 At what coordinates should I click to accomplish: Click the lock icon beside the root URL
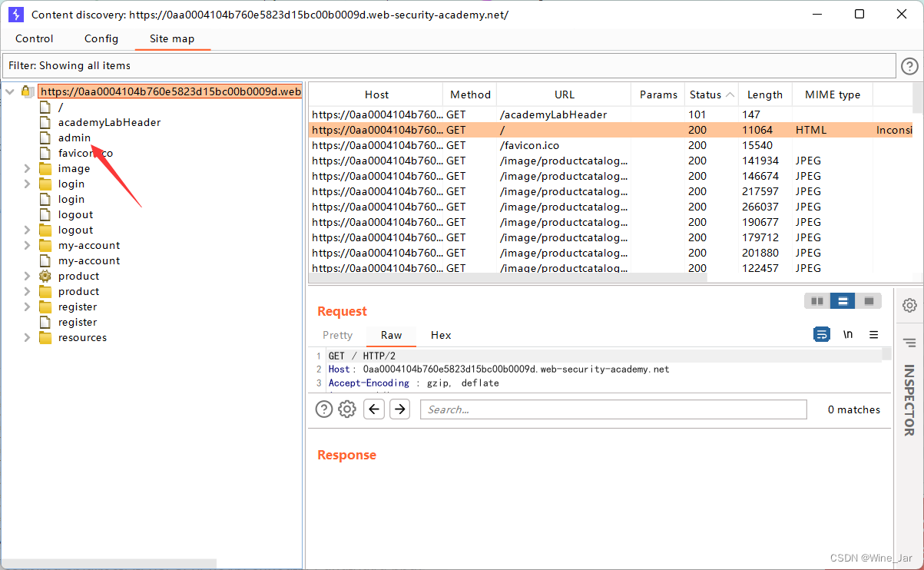pos(27,91)
